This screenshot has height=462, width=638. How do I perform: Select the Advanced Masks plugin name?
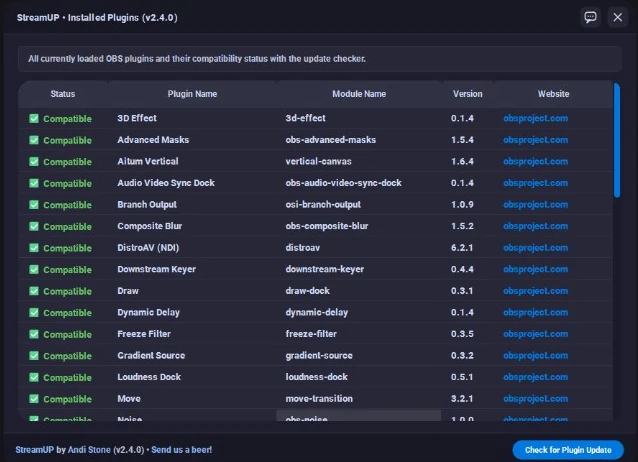pos(153,140)
